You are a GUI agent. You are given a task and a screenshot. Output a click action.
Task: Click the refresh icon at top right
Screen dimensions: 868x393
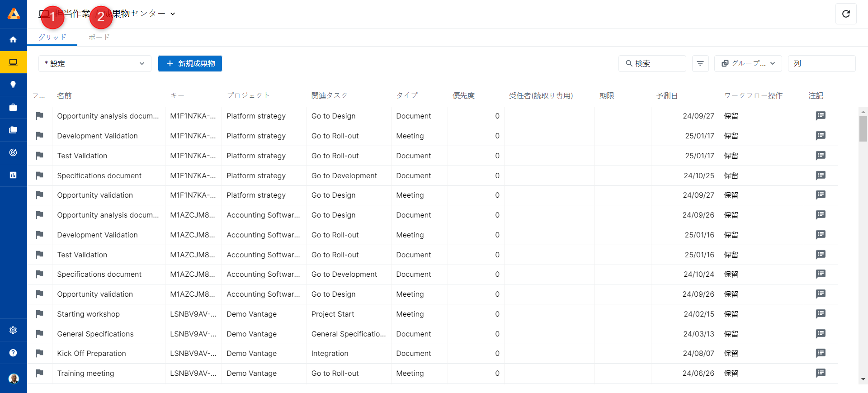point(846,14)
